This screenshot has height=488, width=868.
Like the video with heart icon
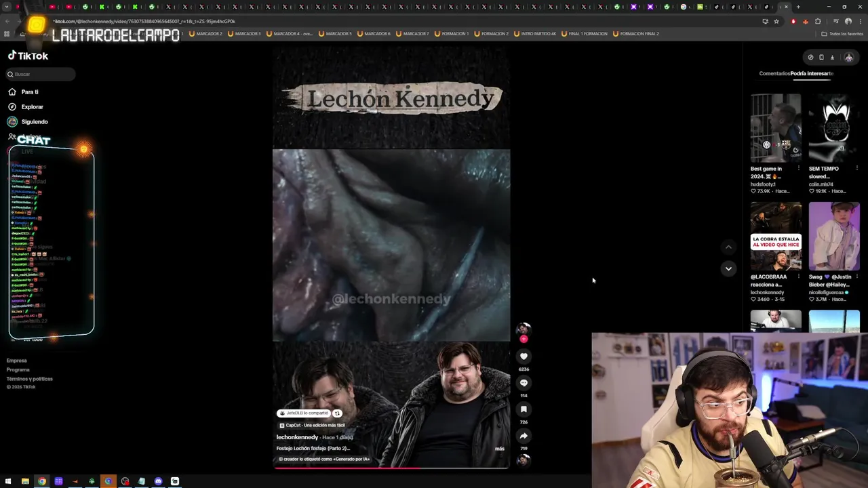pos(524,356)
